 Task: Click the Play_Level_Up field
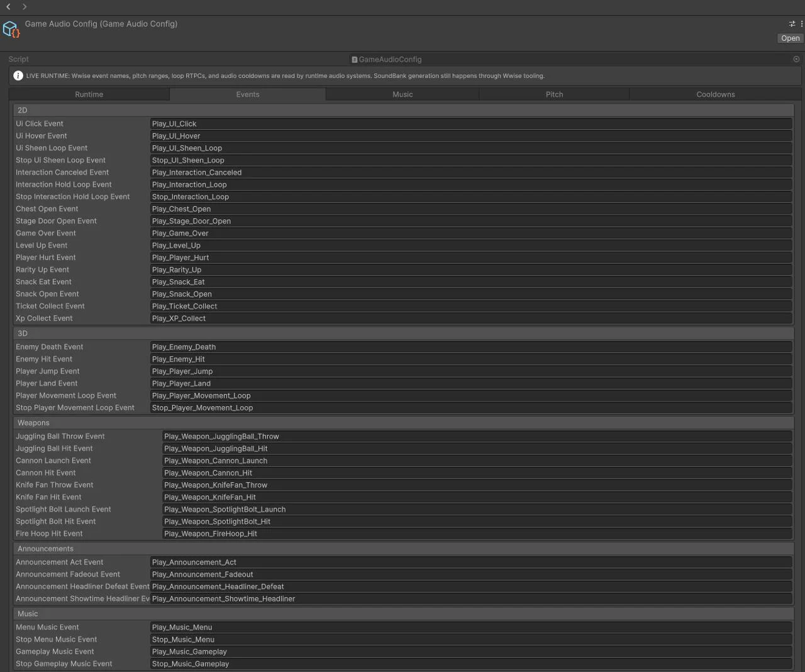[x=471, y=245]
